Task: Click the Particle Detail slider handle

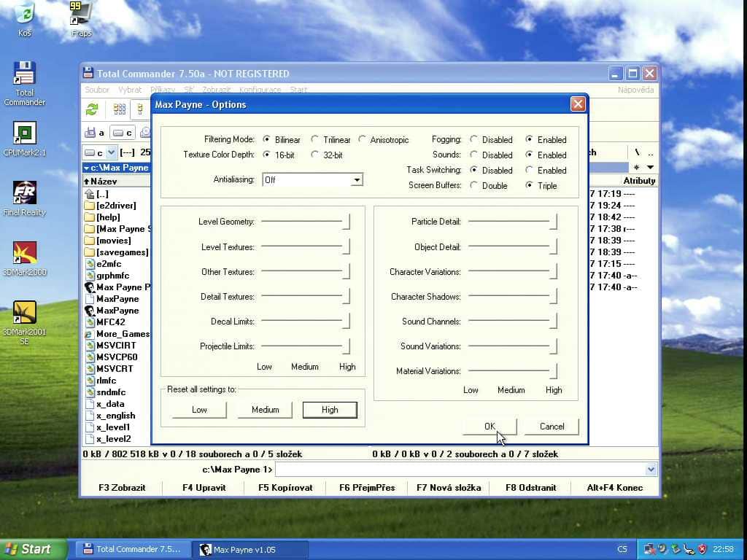Action: tap(553, 222)
